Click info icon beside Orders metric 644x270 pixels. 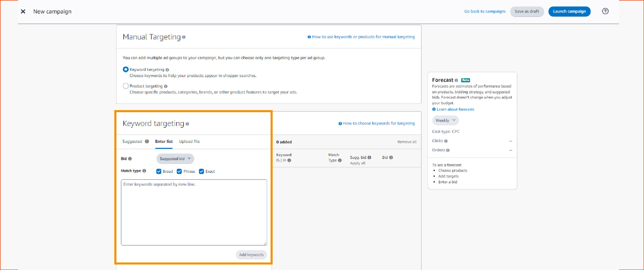point(447,150)
